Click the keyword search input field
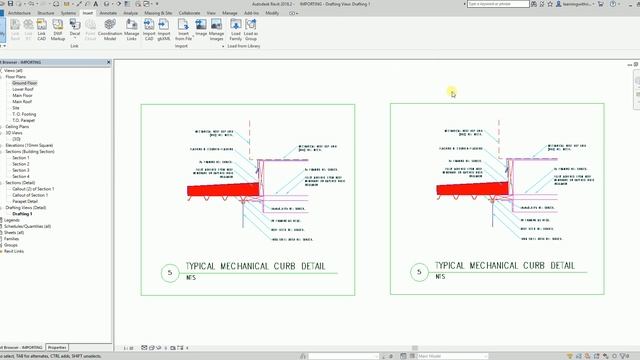 pos(498,4)
